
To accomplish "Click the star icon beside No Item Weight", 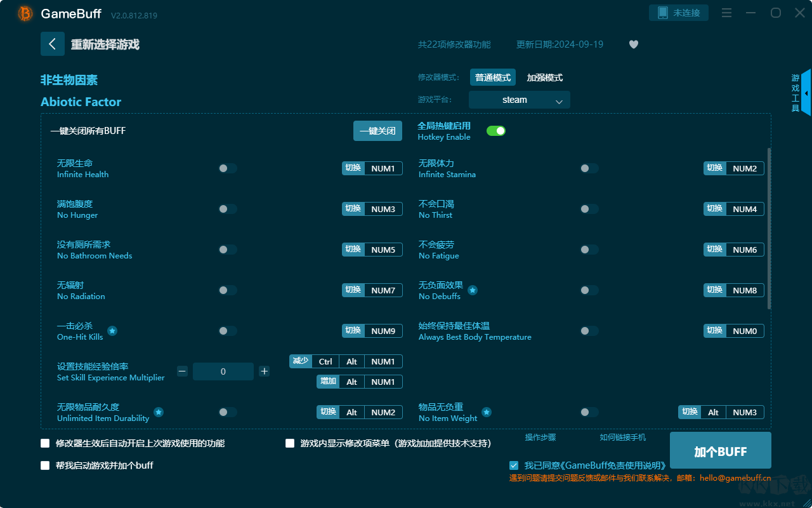I will (487, 412).
